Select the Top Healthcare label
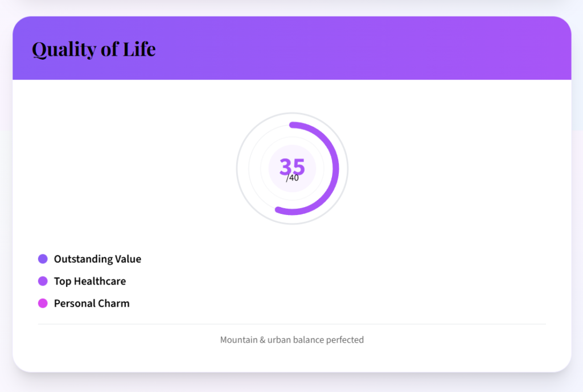 (x=90, y=281)
